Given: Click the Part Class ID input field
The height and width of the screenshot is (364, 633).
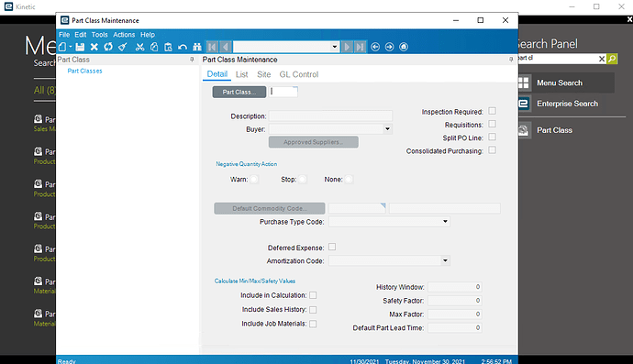Looking at the screenshot, I should pos(283,92).
